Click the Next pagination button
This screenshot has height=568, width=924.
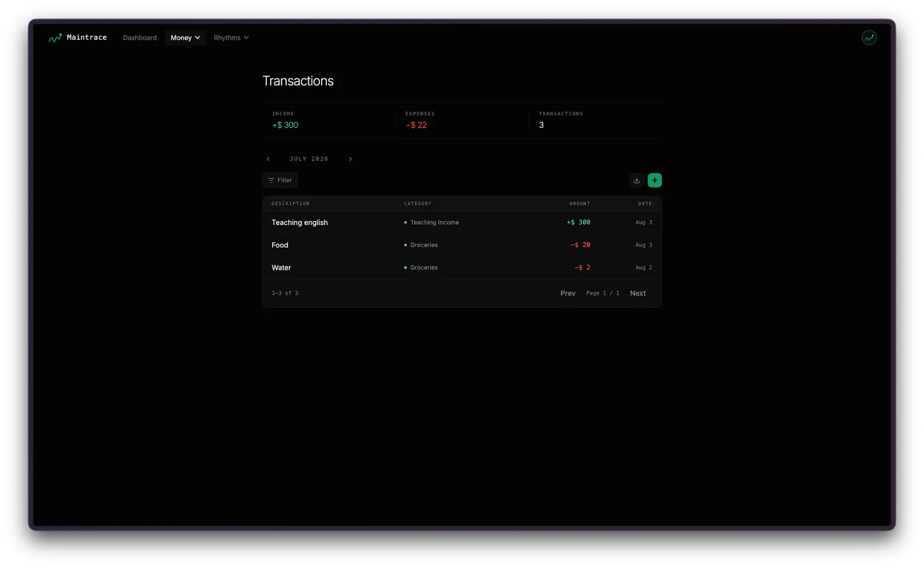[x=638, y=293]
